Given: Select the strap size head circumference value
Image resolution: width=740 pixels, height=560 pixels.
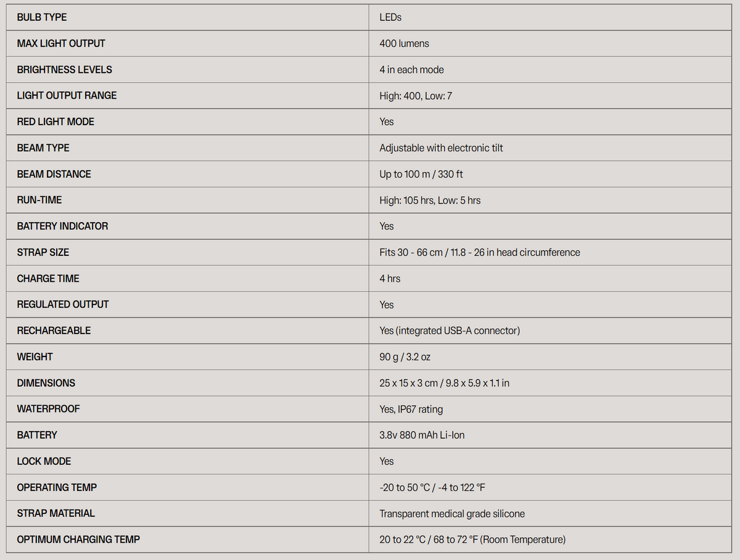Looking at the screenshot, I should [479, 252].
